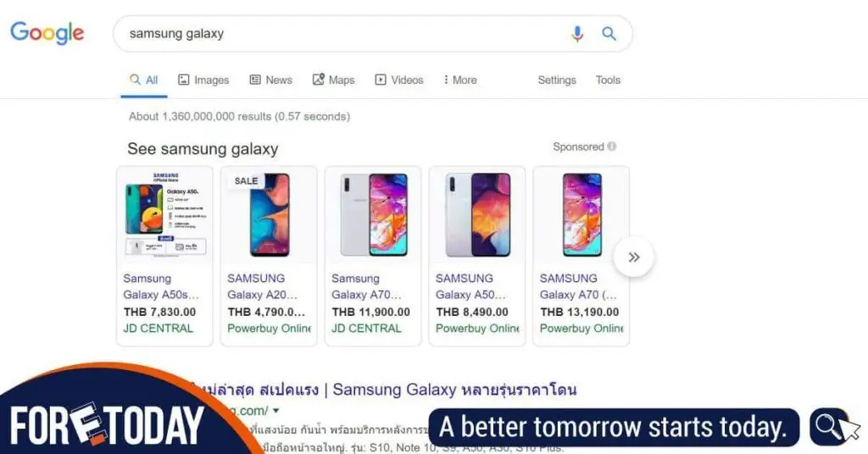Switch to the Maps tab
868x454 pixels.
coord(333,80)
